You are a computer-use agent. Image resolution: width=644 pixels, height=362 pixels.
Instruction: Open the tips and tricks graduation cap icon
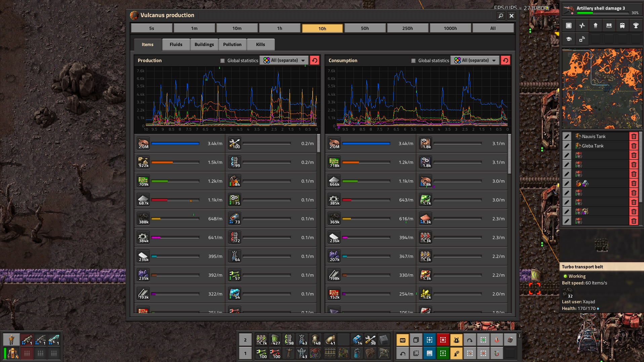568,39
